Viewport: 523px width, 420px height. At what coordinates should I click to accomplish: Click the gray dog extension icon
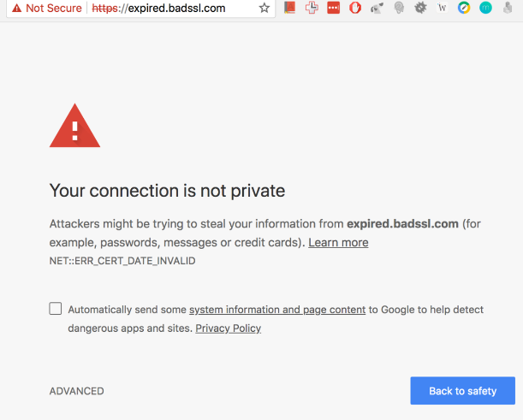click(x=377, y=8)
